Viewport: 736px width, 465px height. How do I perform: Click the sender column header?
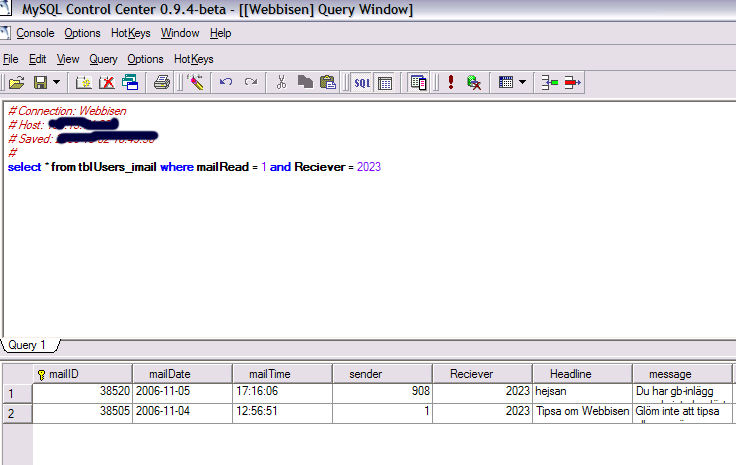click(x=383, y=374)
